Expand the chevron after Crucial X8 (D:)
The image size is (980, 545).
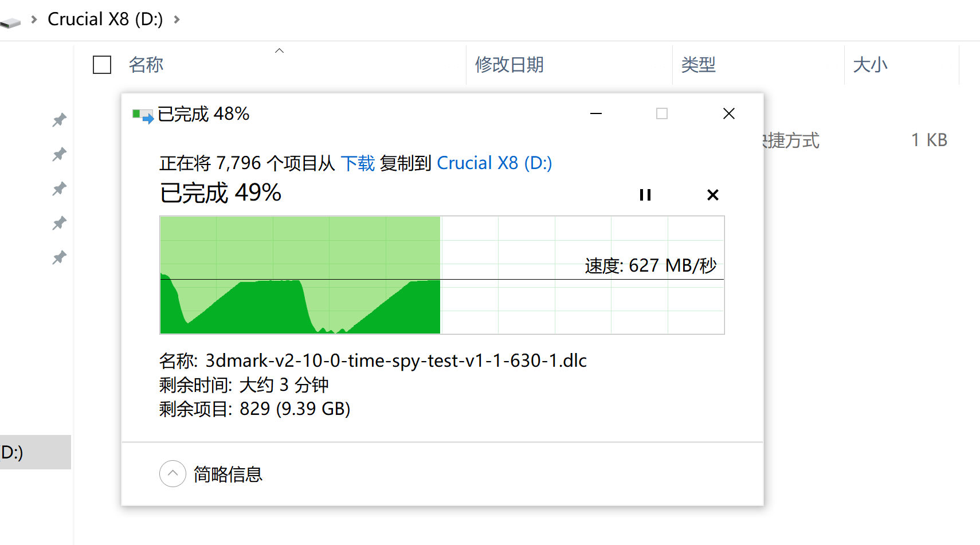[177, 19]
